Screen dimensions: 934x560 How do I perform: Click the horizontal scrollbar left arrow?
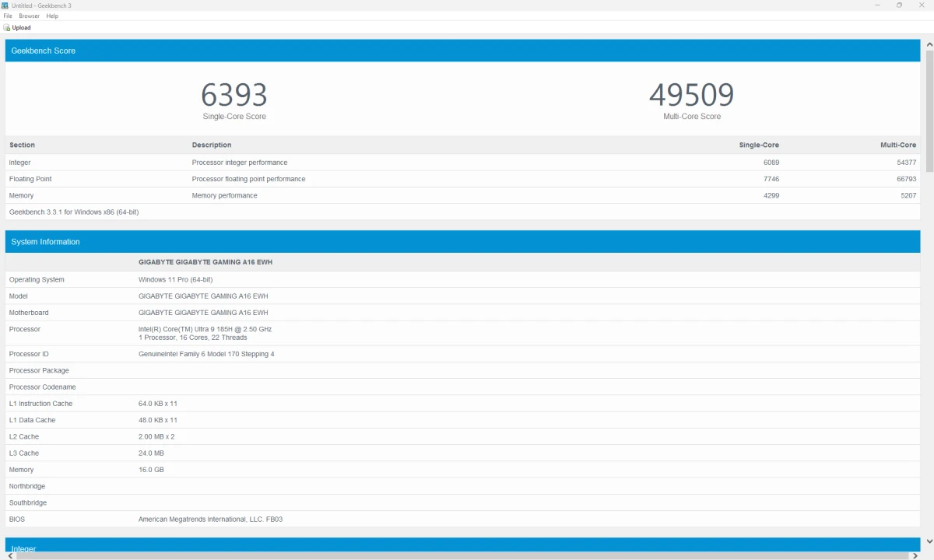pyautogui.click(x=9, y=555)
